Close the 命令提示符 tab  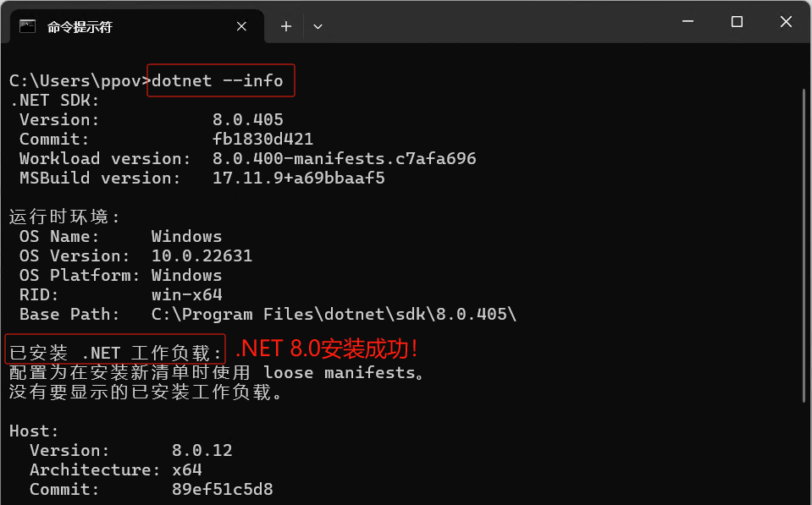click(241, 26)
